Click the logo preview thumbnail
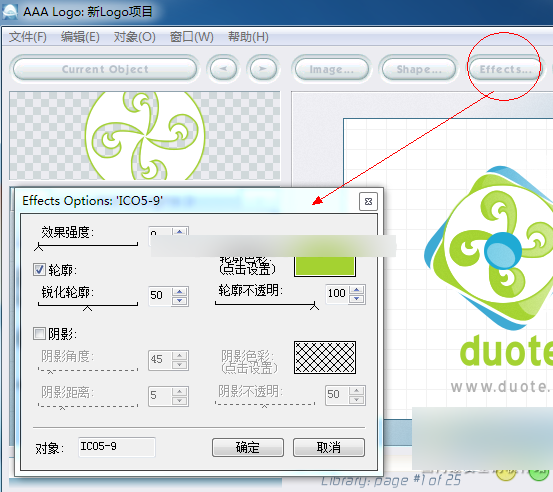 (145, 136)
